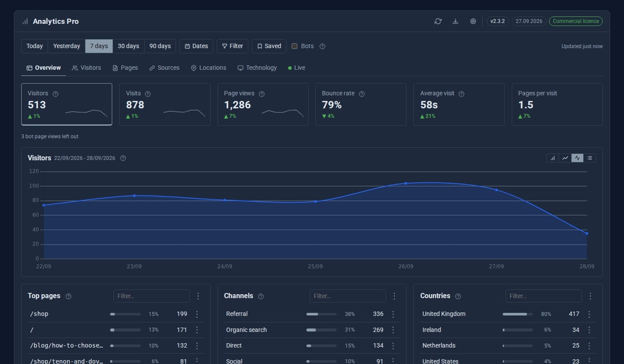Open the Pages tab
The width and height of the screenshot is (624, 364).
[125, 68]
